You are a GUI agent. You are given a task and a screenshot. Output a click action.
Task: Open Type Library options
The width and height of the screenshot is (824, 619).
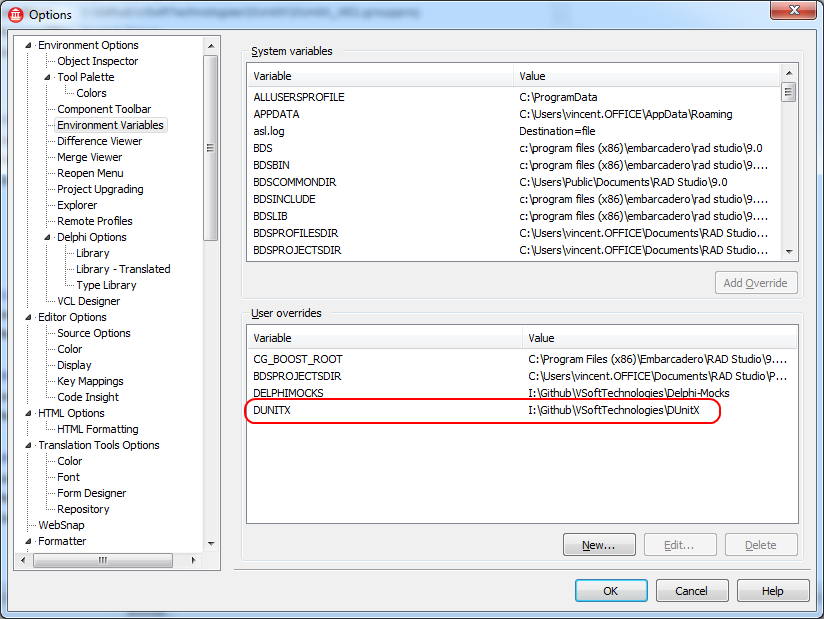(x=106, y=285)
